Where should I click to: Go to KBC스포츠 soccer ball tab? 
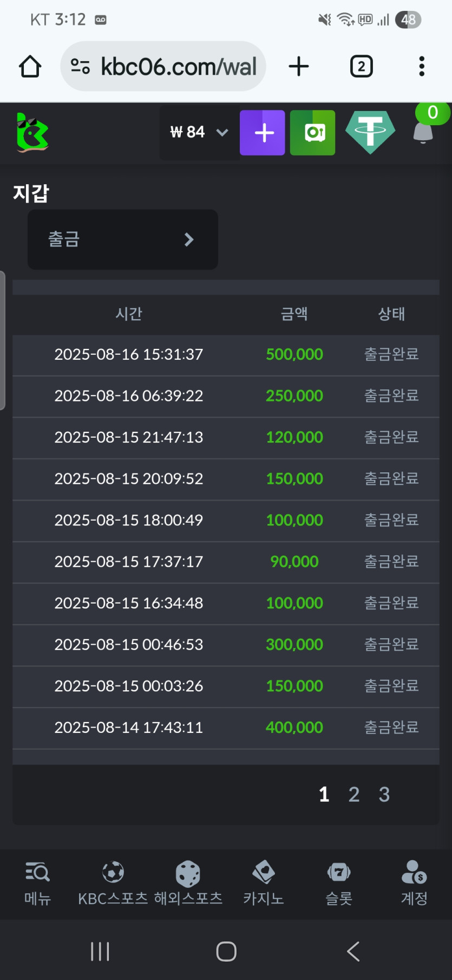pyautogui.click(x=113, y=883)
